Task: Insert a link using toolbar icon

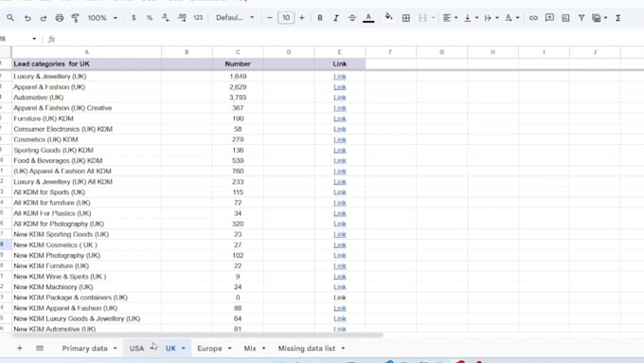Action: 533,18
